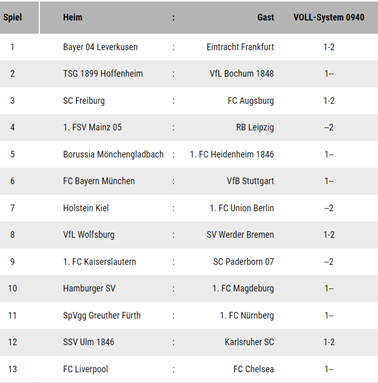The image size is (378, 383).
Task: Select Holstein Kiel in row 7
Action: point(86,208)
